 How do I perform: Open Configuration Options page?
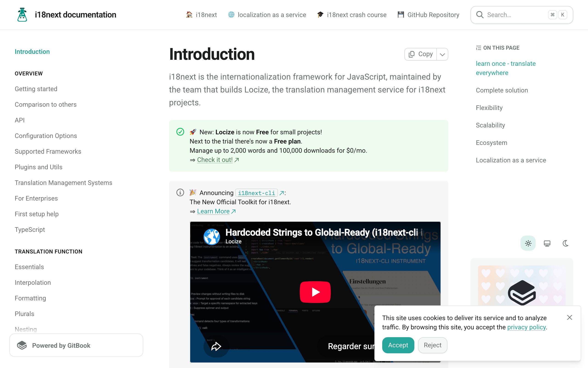46,136
